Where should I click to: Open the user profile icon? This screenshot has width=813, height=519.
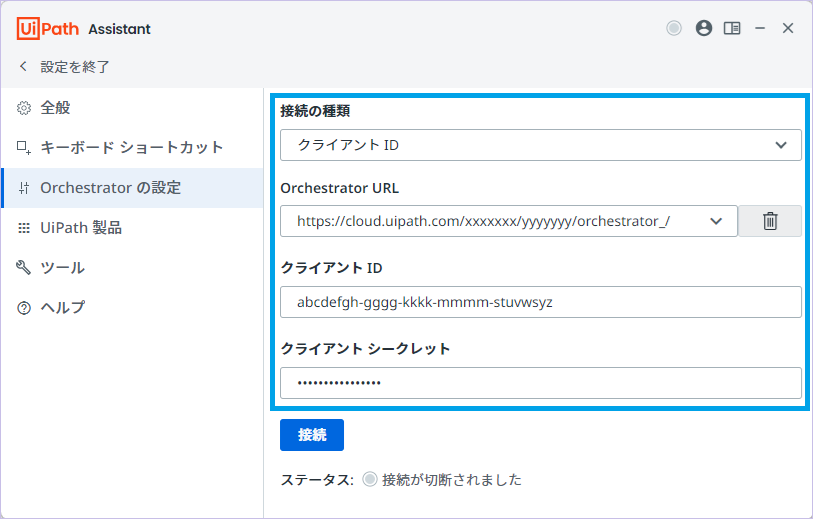(704, 28)
